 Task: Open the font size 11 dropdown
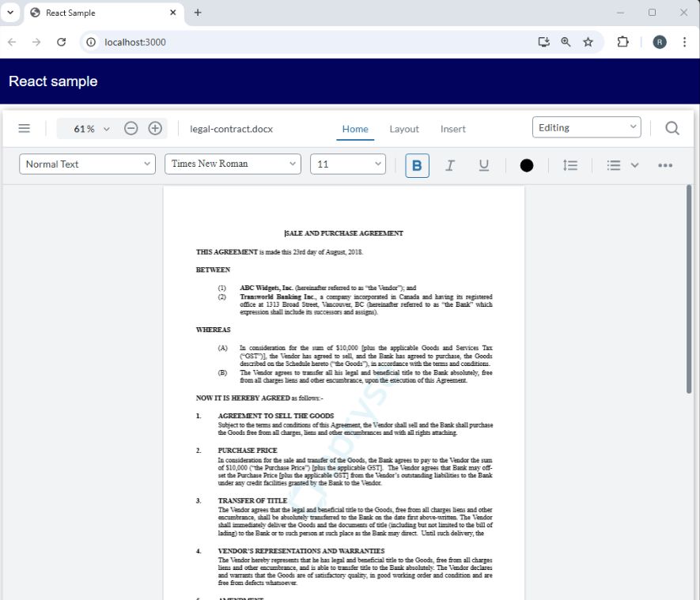pos(348,164)
